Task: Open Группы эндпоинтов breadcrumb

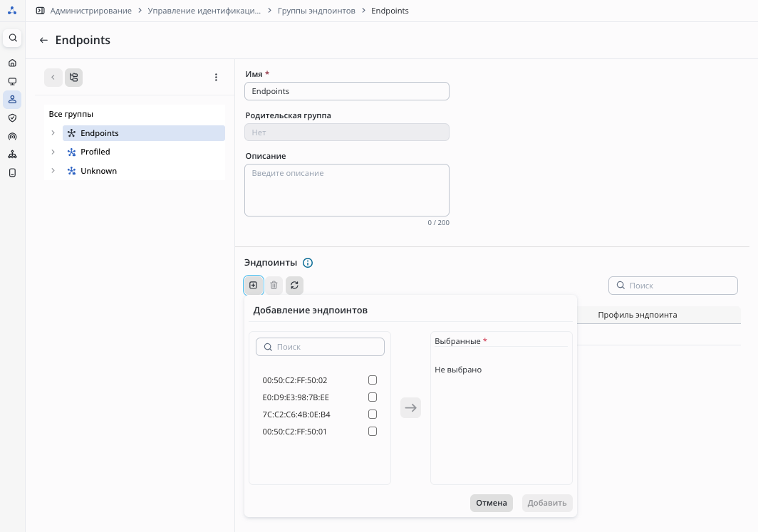Action: click(316, 11)
